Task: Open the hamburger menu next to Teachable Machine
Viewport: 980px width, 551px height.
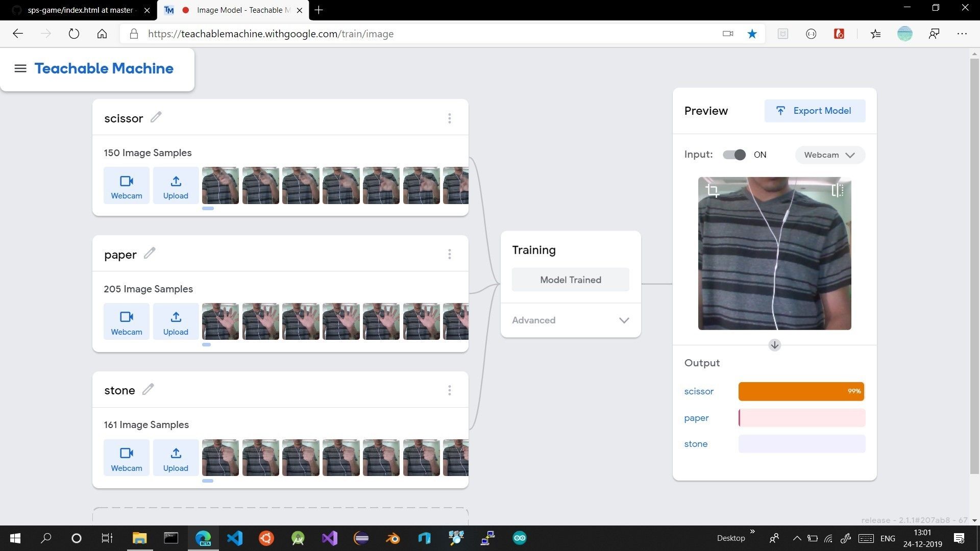Action: 20,68
